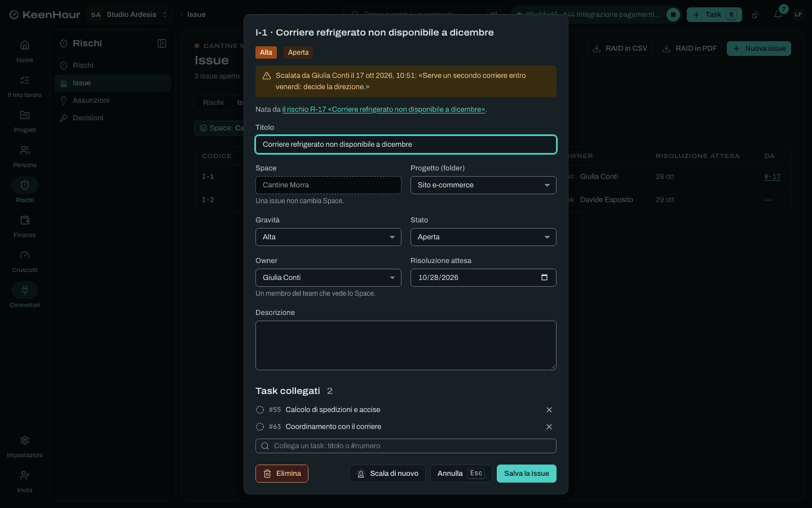Click the Collega un task search field
The height and width of the screenshot is (508, 812).
tap(406, 446)
